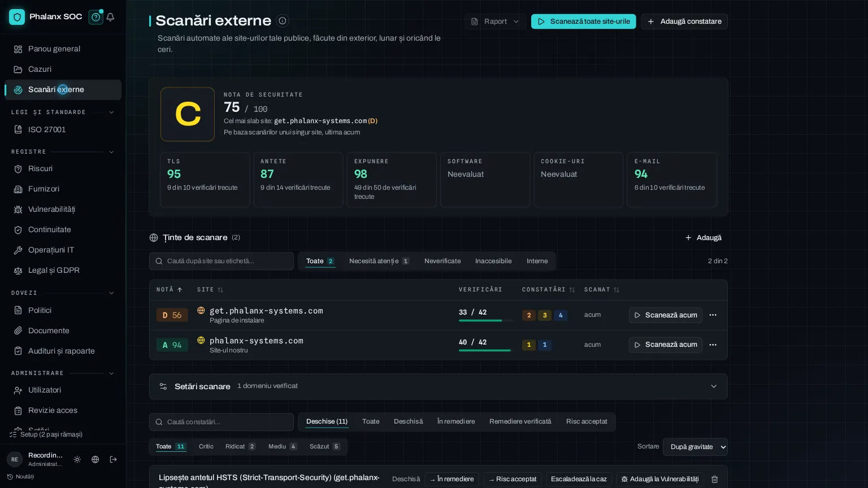Open Furnizori register
868x488 pixels.
click(x=63, y=189)
